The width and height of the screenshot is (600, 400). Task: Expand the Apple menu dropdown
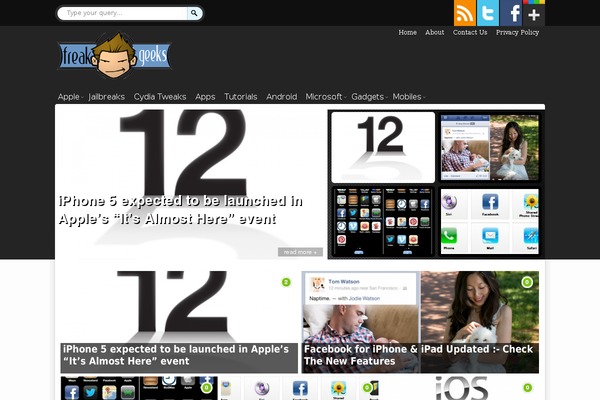pyautogui.click(x=70, y=97)
